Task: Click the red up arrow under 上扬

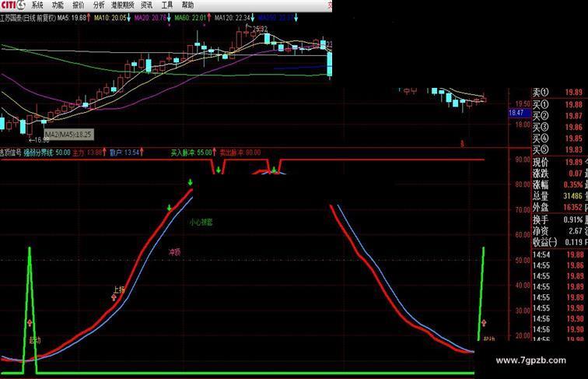Action: pos(114,297)
